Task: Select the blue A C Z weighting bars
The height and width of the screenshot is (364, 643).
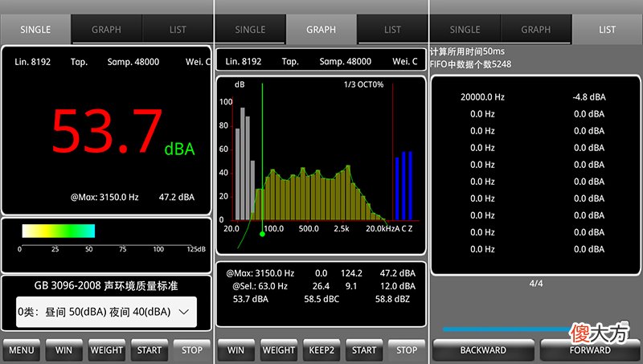Action: [x=404, y=186]
